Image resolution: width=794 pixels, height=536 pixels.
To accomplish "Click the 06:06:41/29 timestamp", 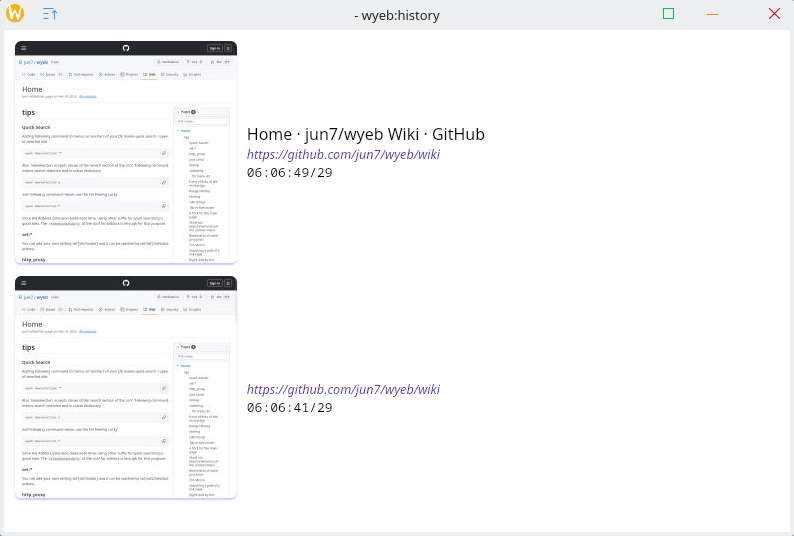I will pos(289,408).
